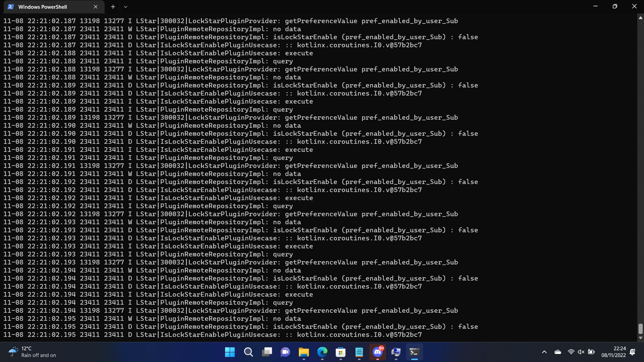Open the OneDrive cloud tray icon

(x=558, y=352)
